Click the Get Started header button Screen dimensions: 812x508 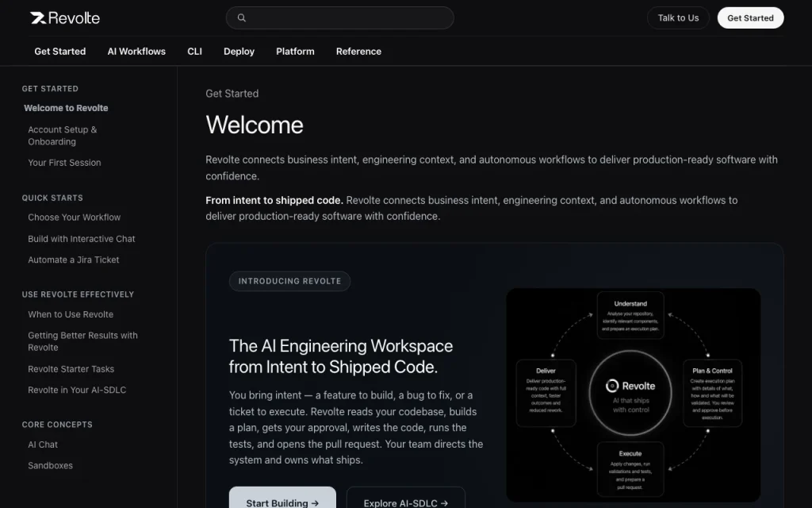pyautogui.click(x=750, y=17)
